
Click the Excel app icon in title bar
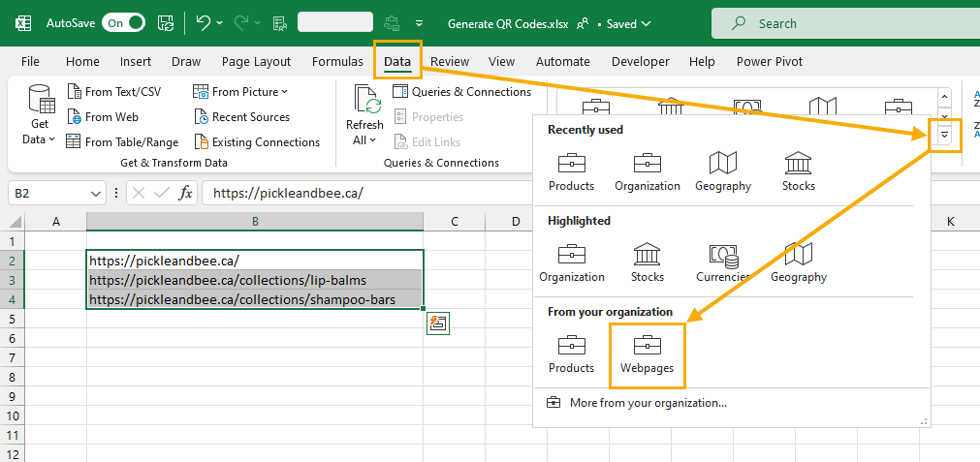click(23, 23)
